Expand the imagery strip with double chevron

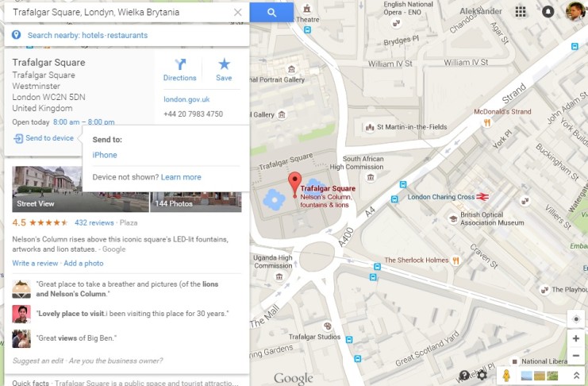pos(576,375)
